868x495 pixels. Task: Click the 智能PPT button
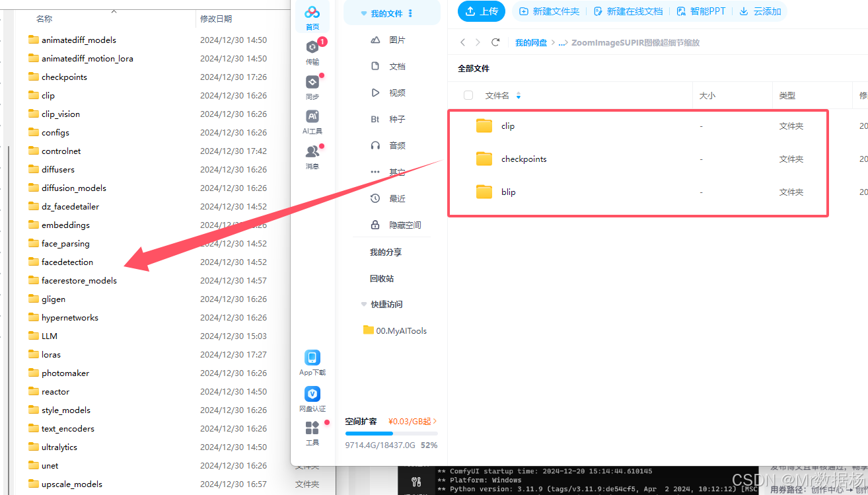coord(701,11)
